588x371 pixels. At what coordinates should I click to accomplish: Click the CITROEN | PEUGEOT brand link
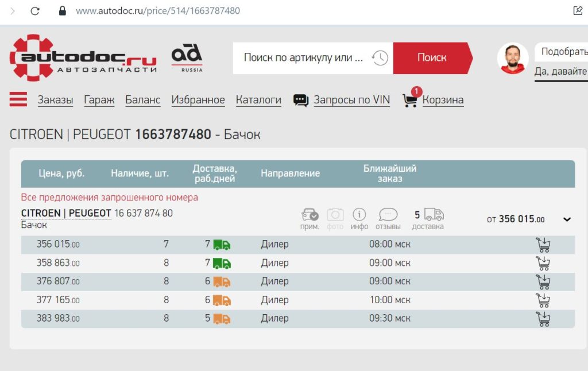pos(66,213)
